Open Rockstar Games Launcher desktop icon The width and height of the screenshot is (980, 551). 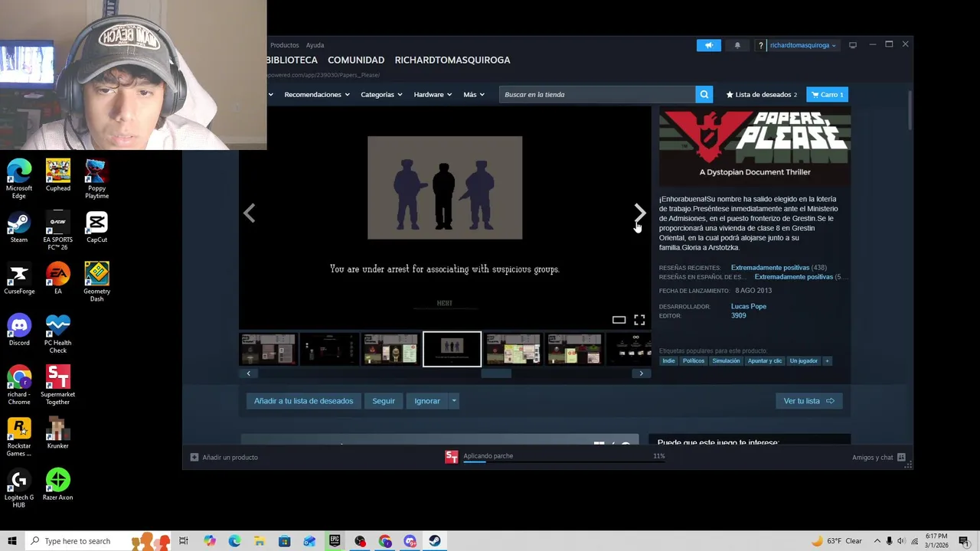19,436
